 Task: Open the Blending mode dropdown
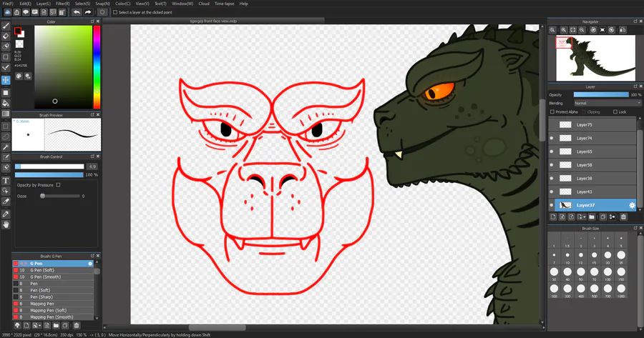click(607, 103)
